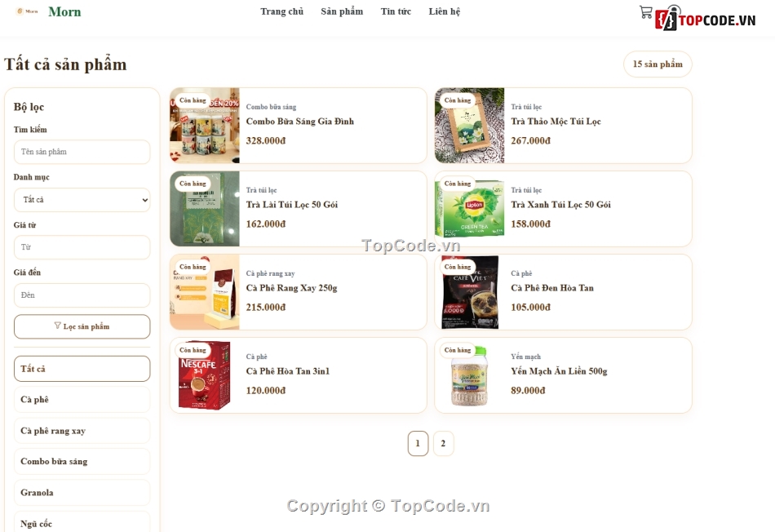Open the shopping cart icon
The image size is (775, 532).
[x=645, y=12]
